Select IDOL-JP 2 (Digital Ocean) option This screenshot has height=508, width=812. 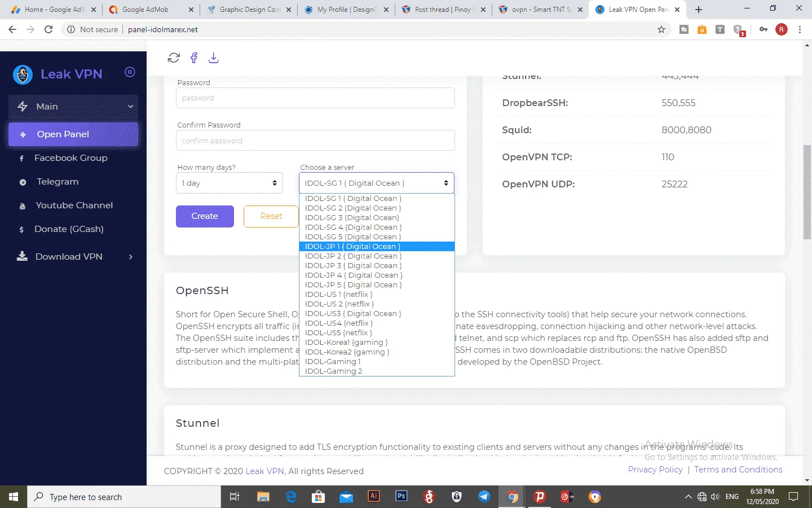[377, 256]
